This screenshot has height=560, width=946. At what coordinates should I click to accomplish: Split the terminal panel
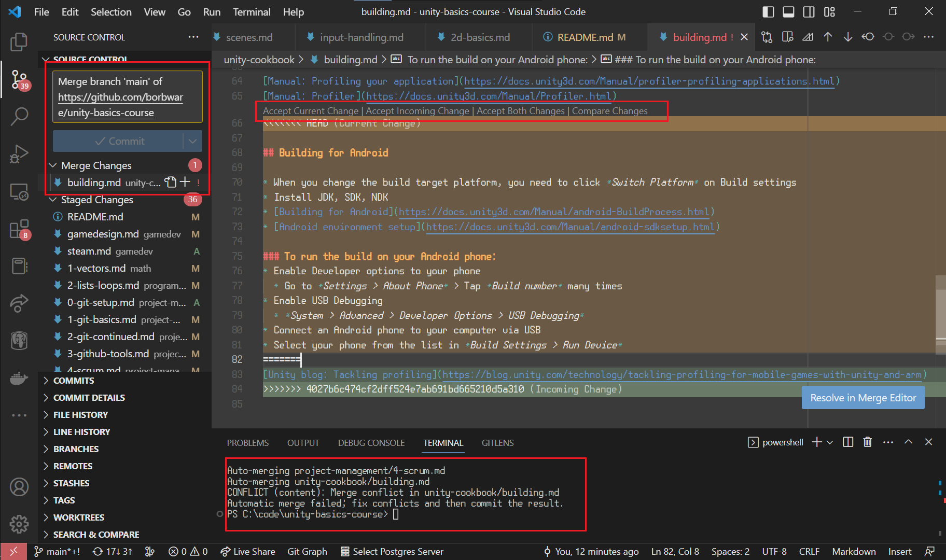[848, 442]
